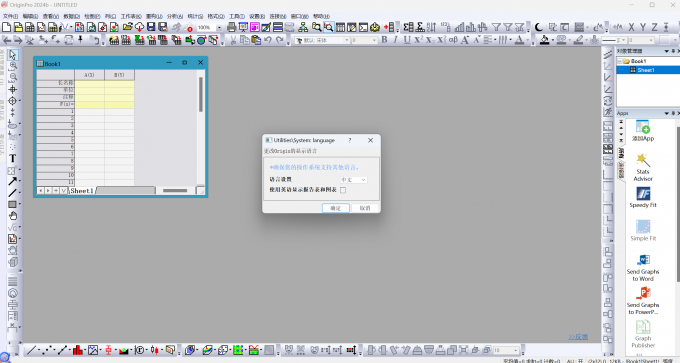The image size is (680, 363).
Task: Click the Undo arrow icon
Action: [x=268, y=40]
